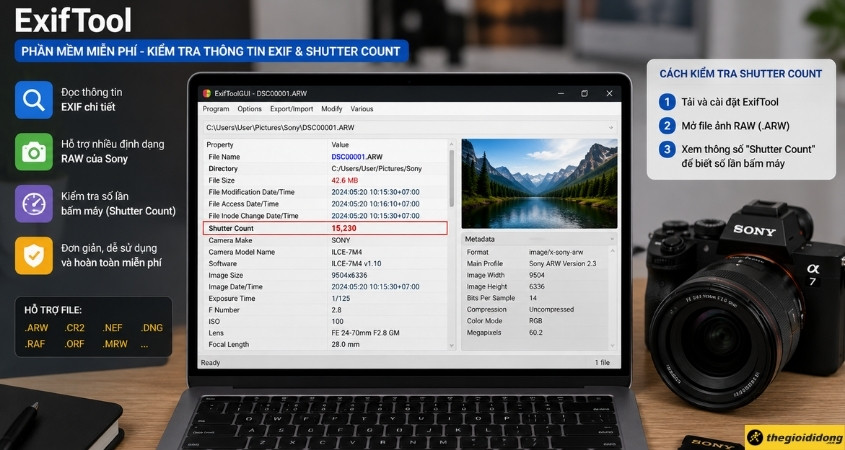This screenshot has height=450, width=845.
Task: Click the .RAF supported file label
Action: (35, 344)
